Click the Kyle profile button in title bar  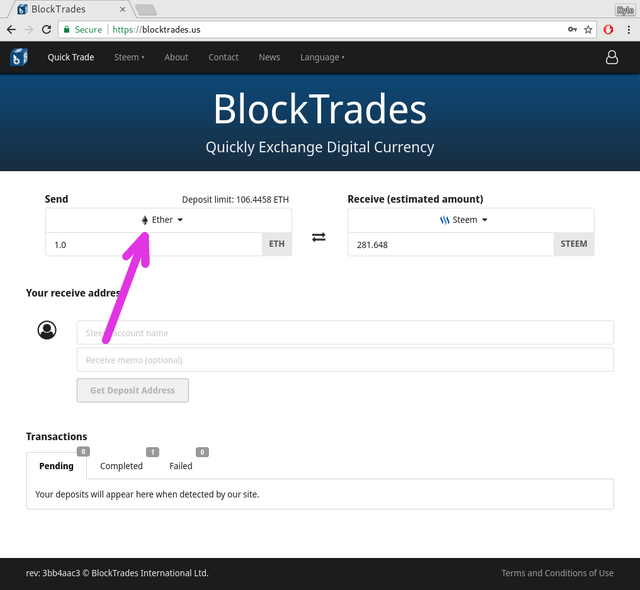point(625,10)
